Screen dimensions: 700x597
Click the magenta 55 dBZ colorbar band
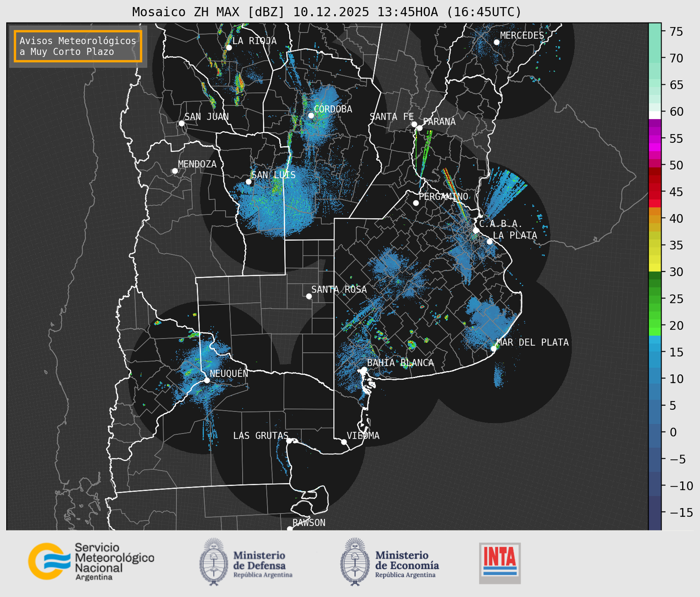tap(655, 139)
